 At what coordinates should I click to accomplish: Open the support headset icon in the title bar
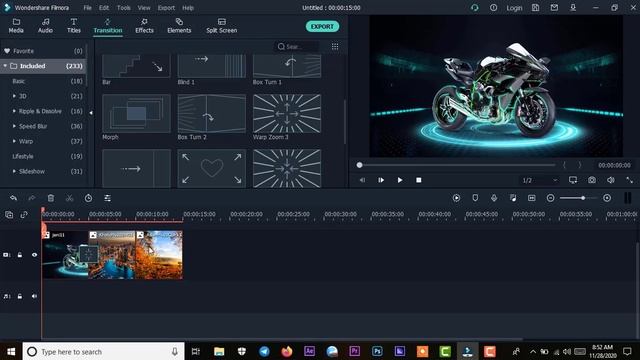coord(474,8)
